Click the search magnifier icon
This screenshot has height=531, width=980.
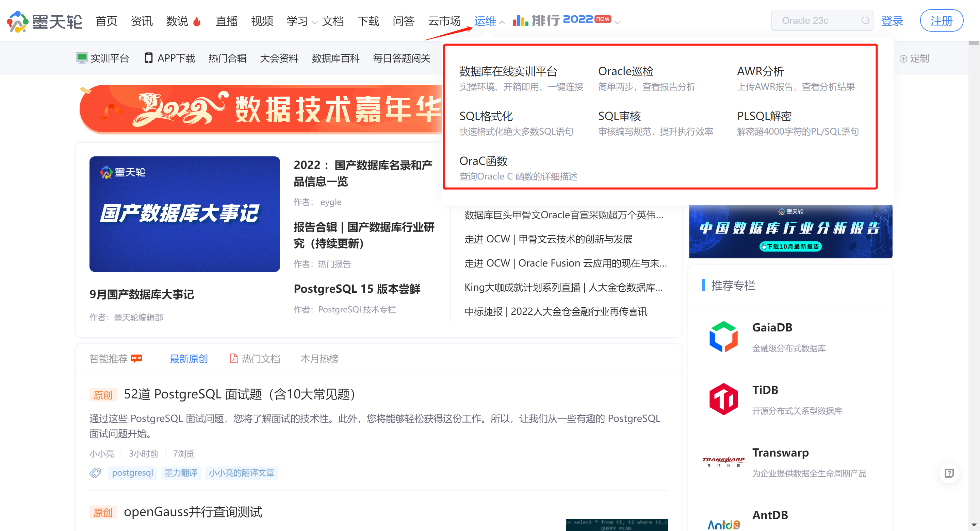click(865, 20)
